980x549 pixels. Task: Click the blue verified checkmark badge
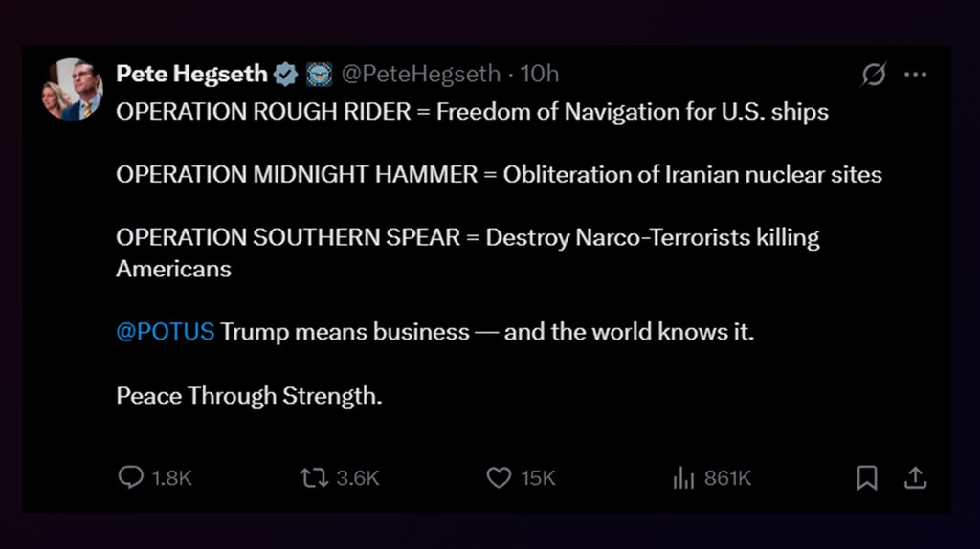pyautogui.click(x=286, y=74)
